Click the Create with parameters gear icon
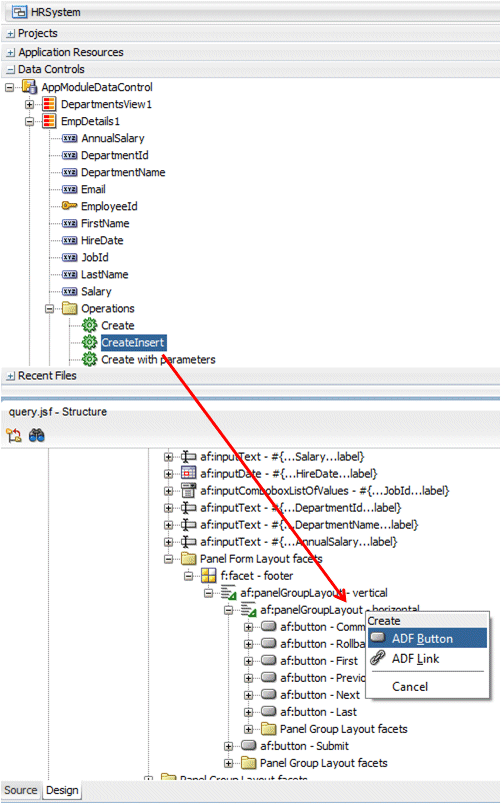501x804 pixels. point(89,359)
